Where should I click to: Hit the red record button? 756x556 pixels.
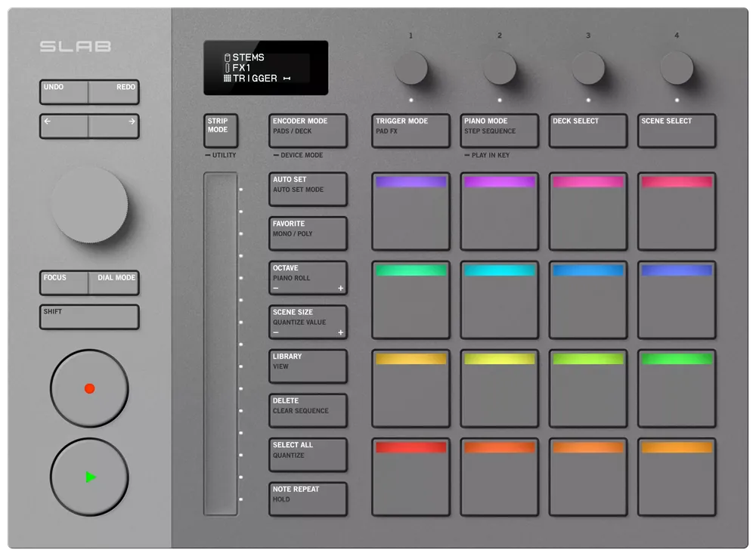90,388
